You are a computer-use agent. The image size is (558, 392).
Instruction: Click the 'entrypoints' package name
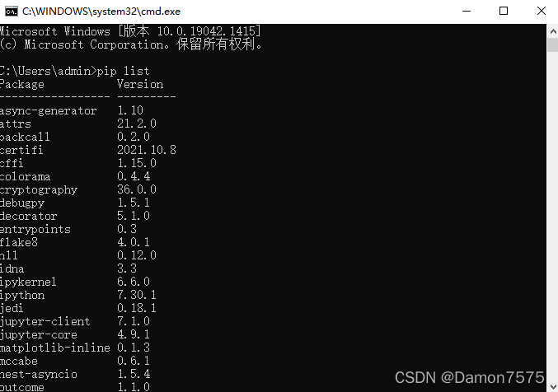point(35,229)
